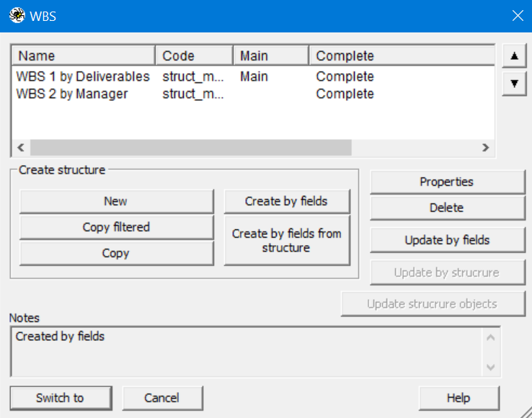Click the Switch to button
532x418 pixels.
(61, 398)
